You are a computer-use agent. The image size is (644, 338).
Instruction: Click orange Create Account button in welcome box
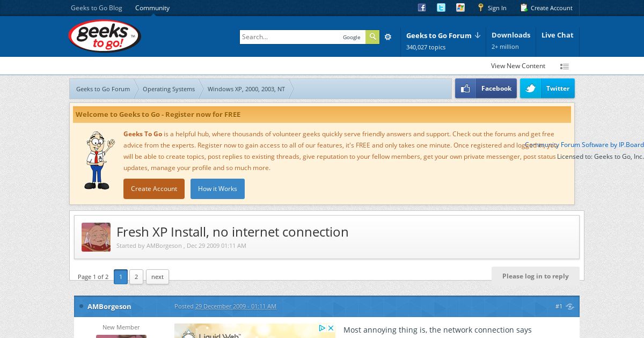[154, 189]
